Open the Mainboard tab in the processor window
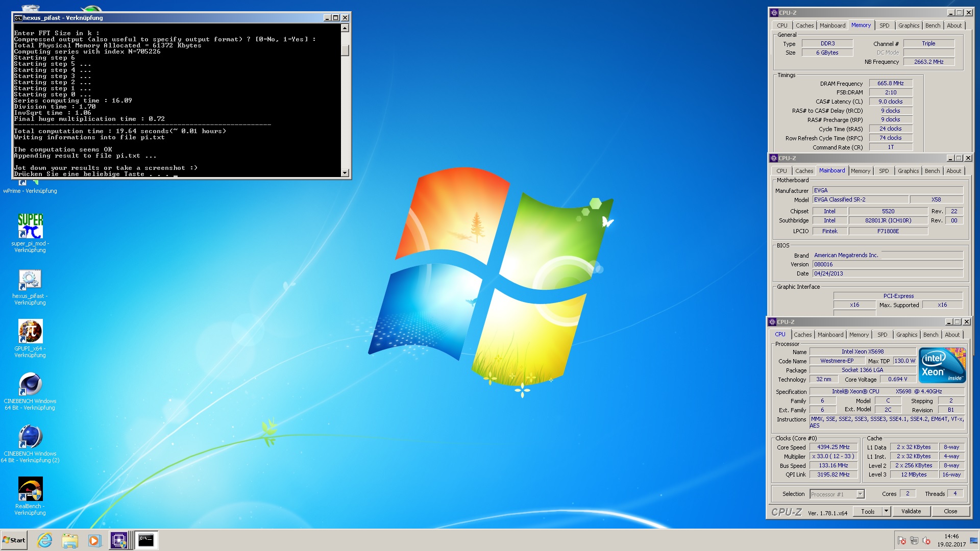 (x=830, y=335)
